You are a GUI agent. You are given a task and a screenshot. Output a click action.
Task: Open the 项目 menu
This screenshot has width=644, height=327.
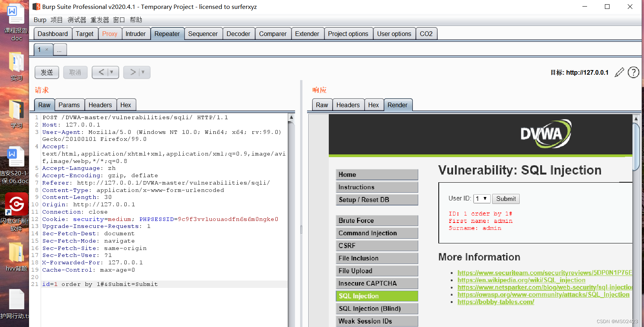click(x=57, y=20)
